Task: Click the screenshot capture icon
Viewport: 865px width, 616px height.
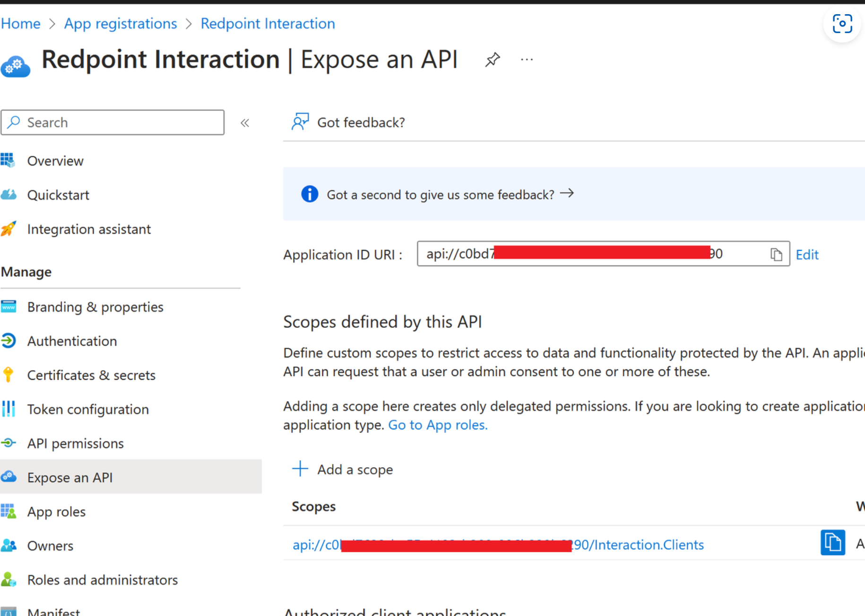Action: (x=842, y=24)
